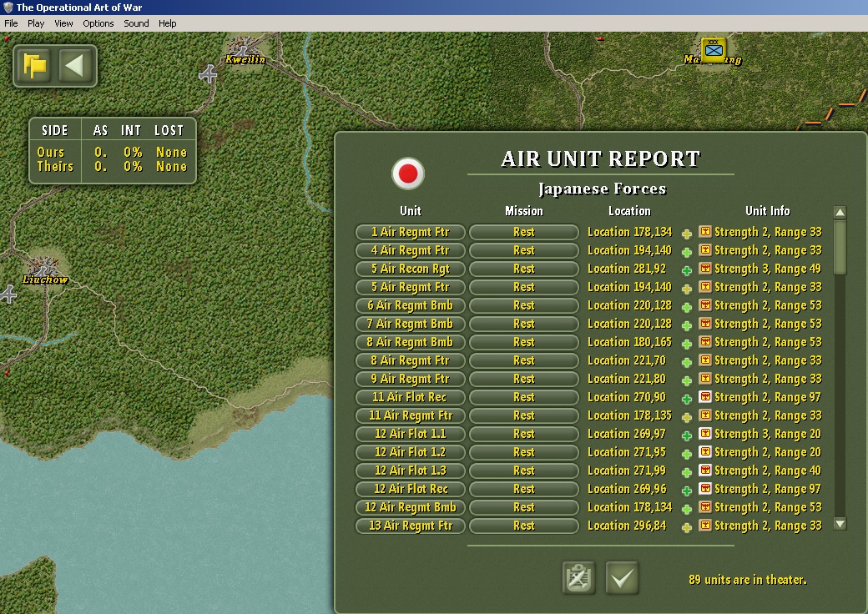The image size is (868, 614).
Task: Change Rest mission for 12 Air Flot 1.3
Action: pos(523,471)
